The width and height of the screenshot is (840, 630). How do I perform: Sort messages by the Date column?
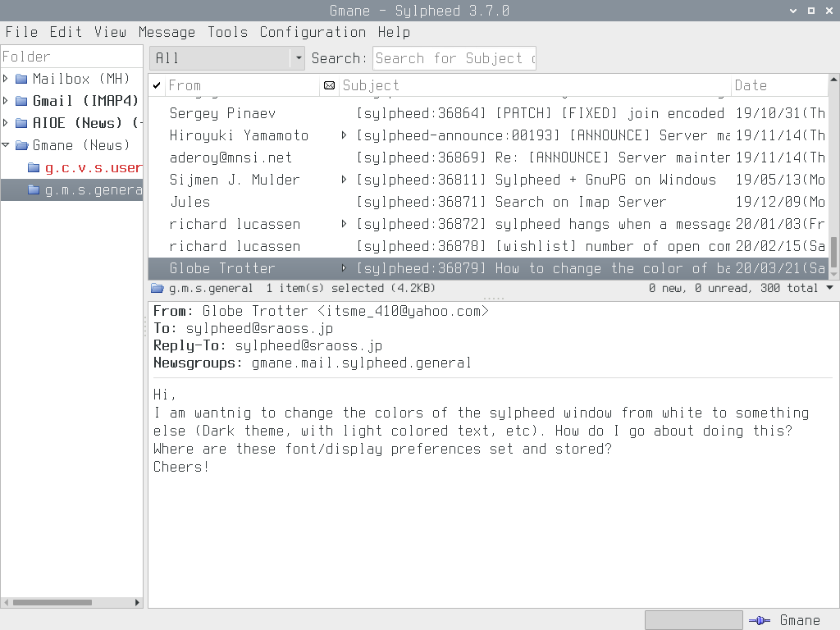point(779,85)
